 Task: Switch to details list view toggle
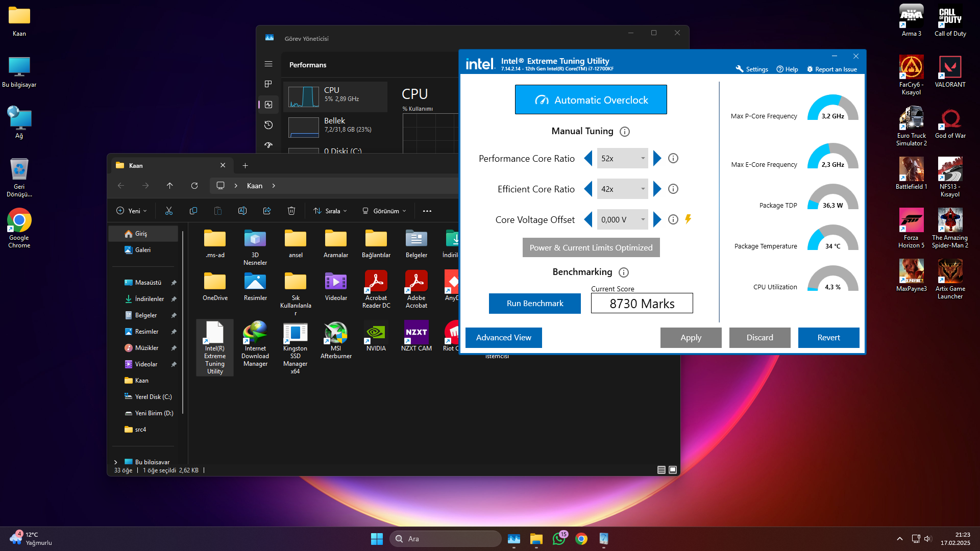[661, 470]
